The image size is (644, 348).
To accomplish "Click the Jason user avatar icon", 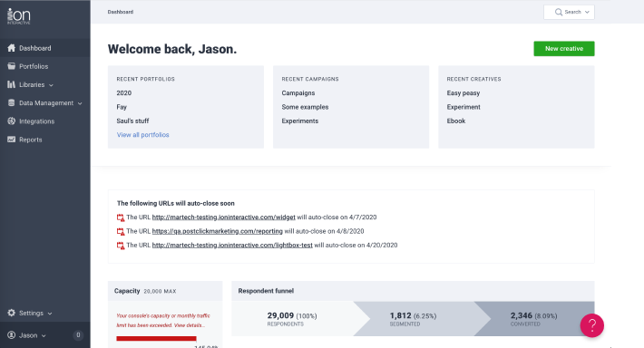I will point(12,335).
